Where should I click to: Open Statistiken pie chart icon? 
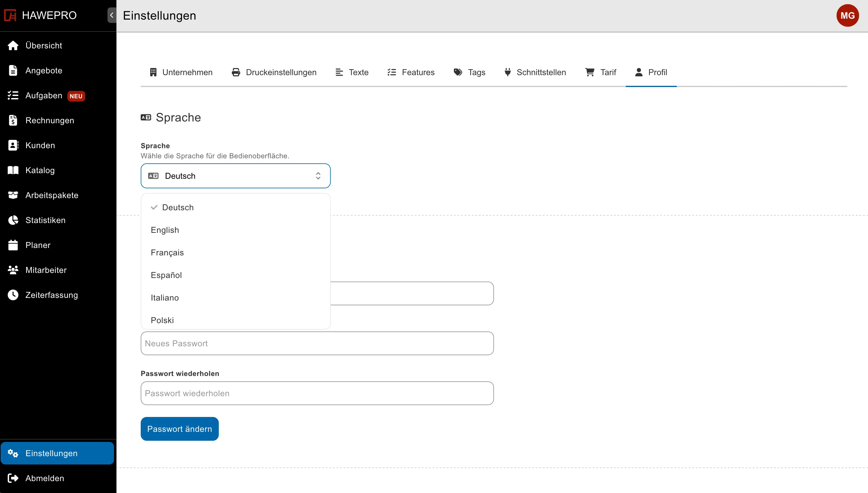[x=13, y=220]
